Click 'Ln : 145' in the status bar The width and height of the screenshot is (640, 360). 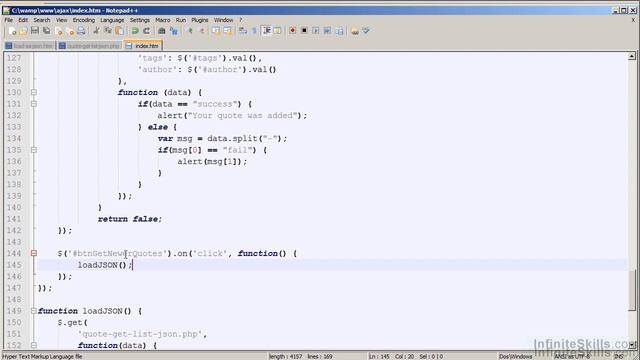coord(379,356)
